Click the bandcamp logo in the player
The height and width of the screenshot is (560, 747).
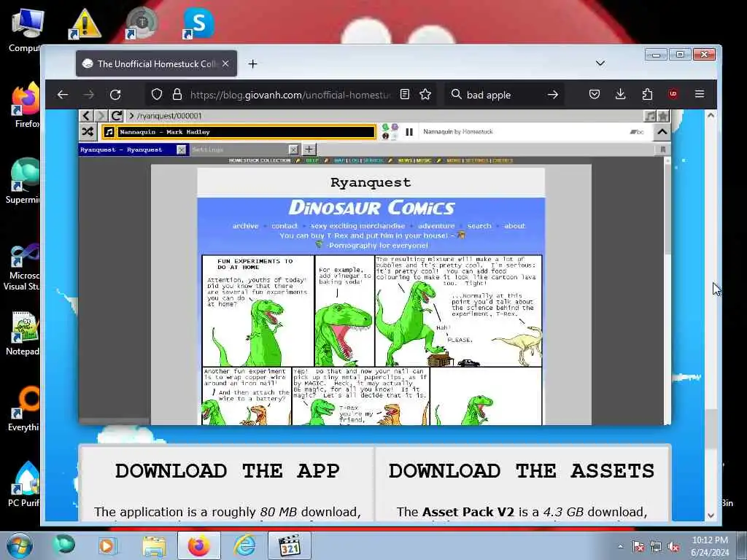point(636,132)
